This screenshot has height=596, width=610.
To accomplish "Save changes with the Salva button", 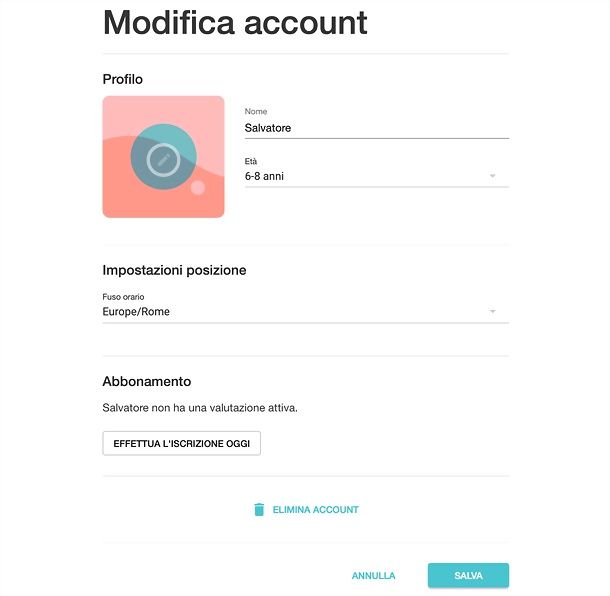I will (x=468, y=575).
